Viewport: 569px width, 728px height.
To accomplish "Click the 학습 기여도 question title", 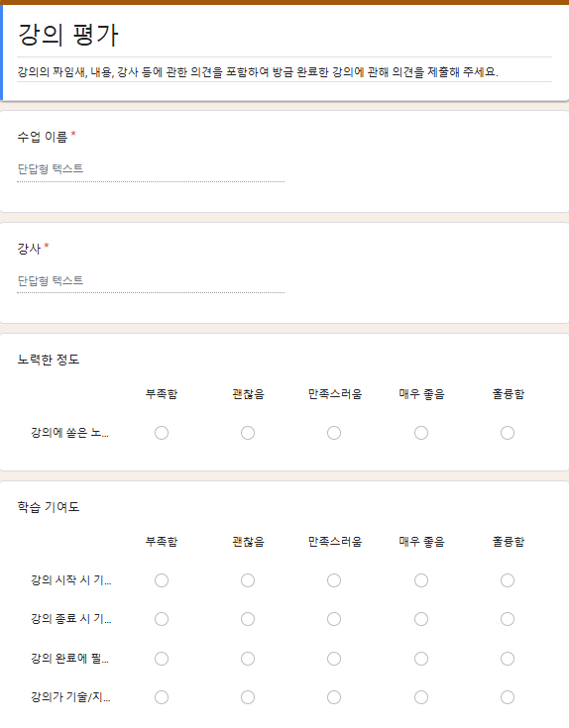I will coord(49,507).
